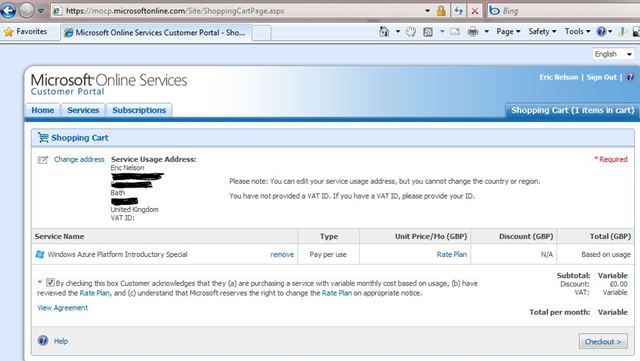Expand the address bar history dropdown

tap(427, 11)
